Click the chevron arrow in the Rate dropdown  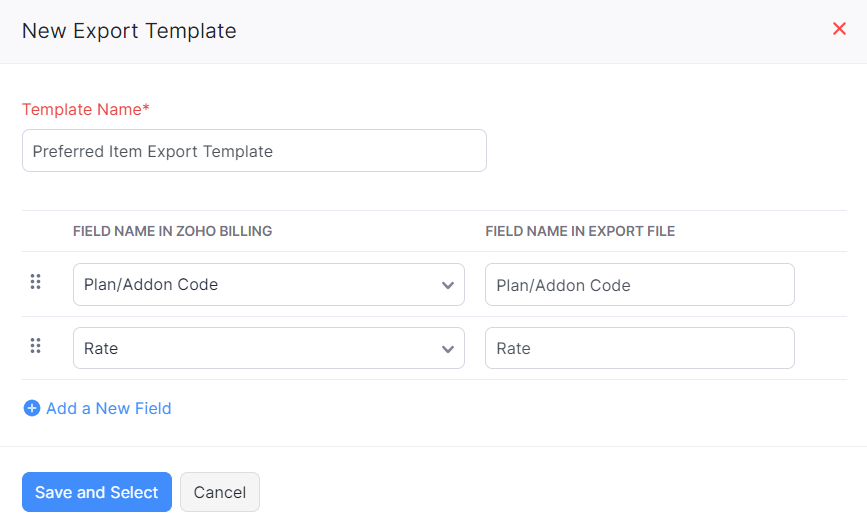(x=448, y=349)
